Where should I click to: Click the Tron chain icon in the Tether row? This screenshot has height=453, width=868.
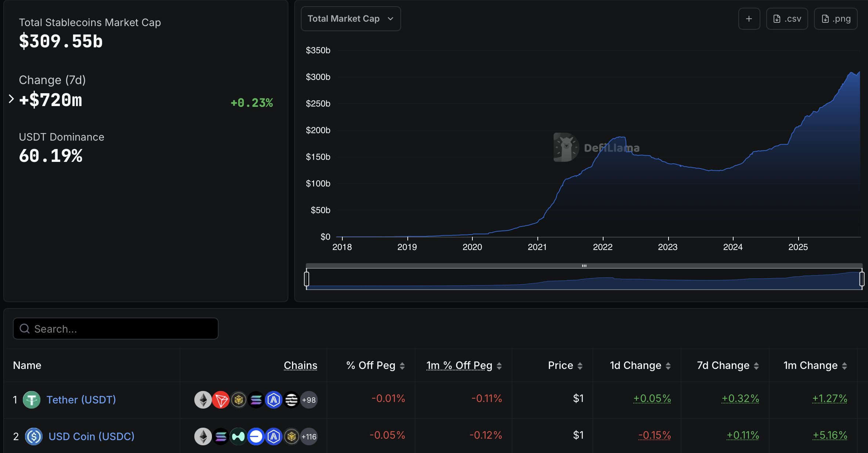click(x=221, y=400)
